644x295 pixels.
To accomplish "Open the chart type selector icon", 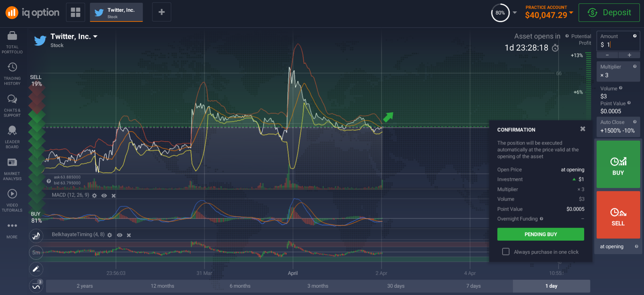I will (36, 236).
